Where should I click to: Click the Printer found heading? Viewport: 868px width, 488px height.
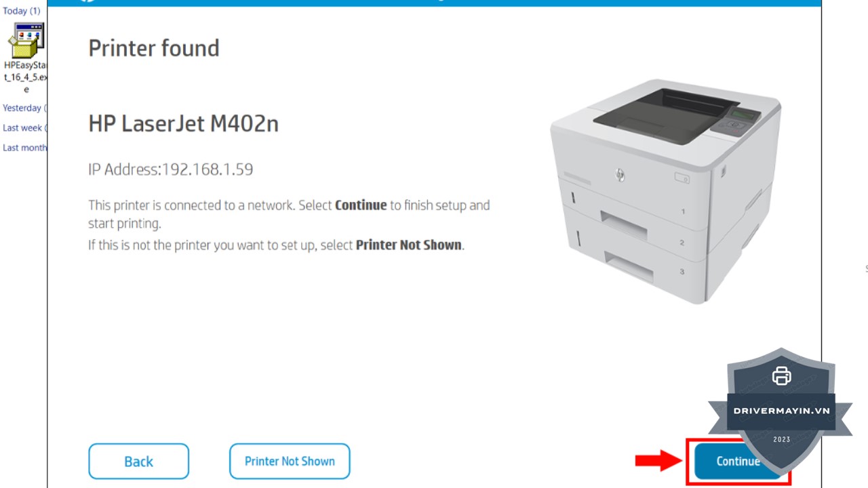154,48
